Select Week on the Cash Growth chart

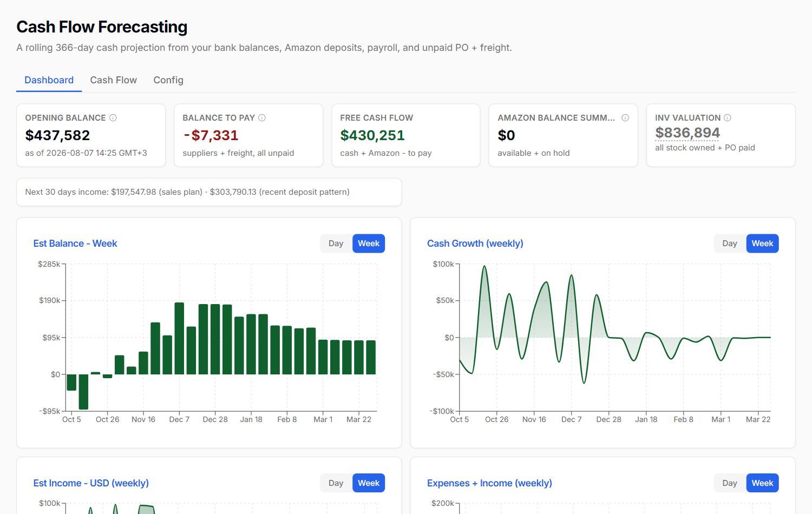point(762,243)
